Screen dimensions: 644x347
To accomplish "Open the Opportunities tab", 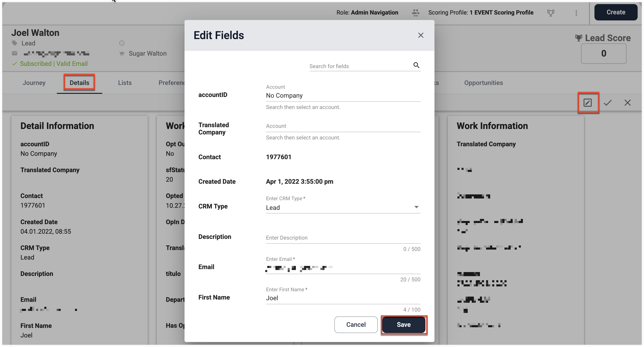I will tap(484, 83).
